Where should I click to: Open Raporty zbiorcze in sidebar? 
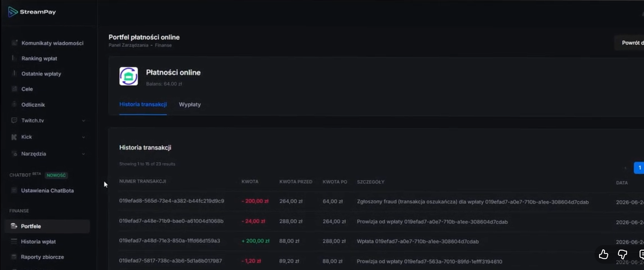point(42,257)
